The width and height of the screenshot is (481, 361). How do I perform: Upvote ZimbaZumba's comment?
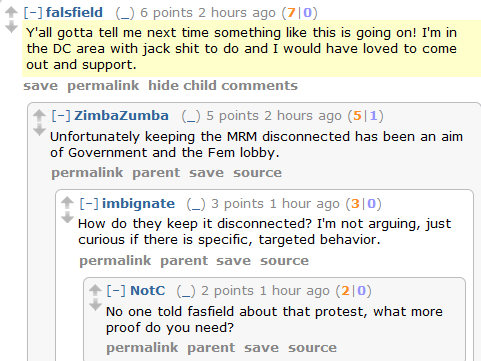click(x=39, y=115)
